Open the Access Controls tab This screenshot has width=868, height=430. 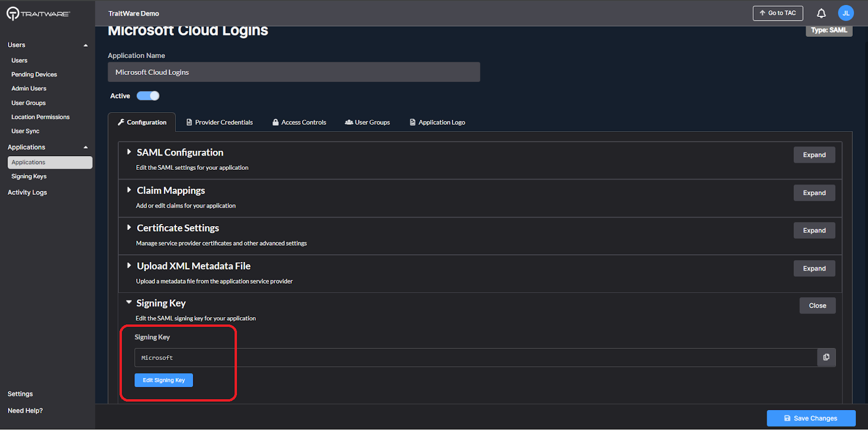[x=299, y=122]
